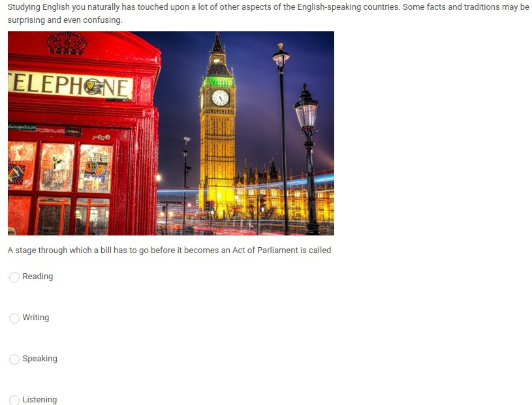Click the Listening answer label

40,400
